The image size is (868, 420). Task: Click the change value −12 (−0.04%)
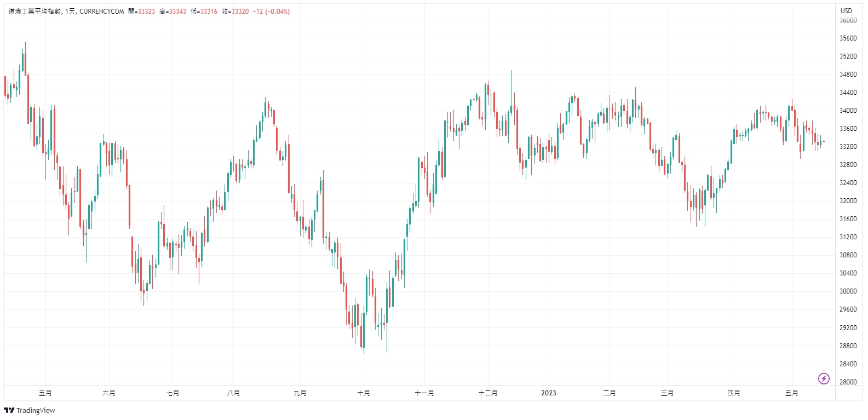click(x=271, y=11)
